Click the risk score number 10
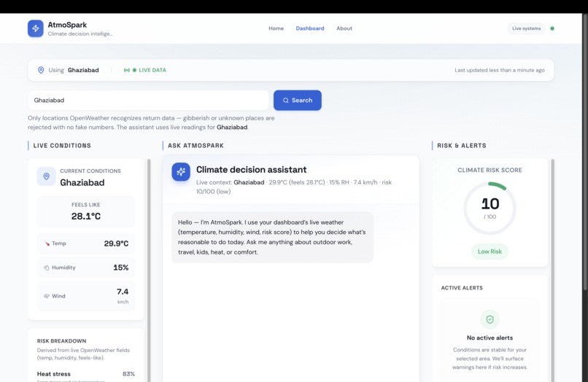The width and height of the screenshot is (588, 382). [x=490, y=204]
